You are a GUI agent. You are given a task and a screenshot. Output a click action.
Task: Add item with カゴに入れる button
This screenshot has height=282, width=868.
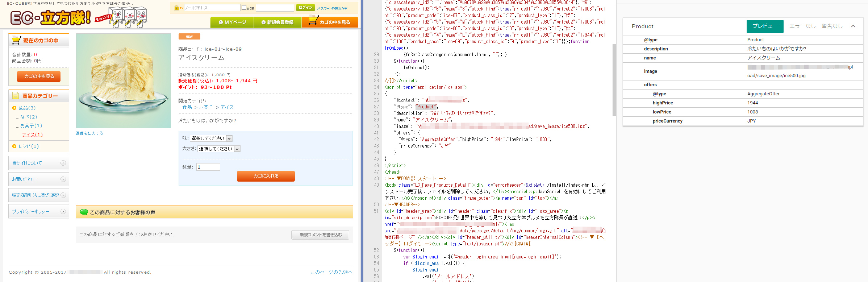(266, 176)
